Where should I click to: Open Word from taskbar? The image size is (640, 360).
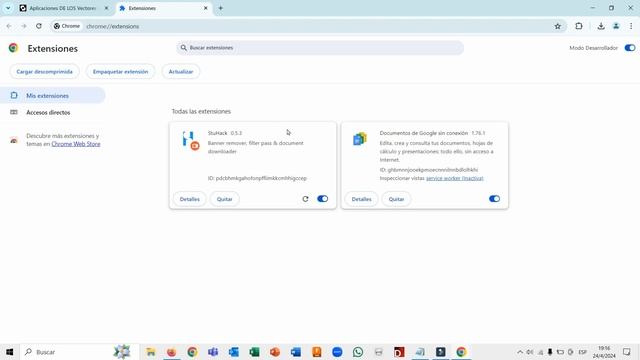[x=296, y=352]
